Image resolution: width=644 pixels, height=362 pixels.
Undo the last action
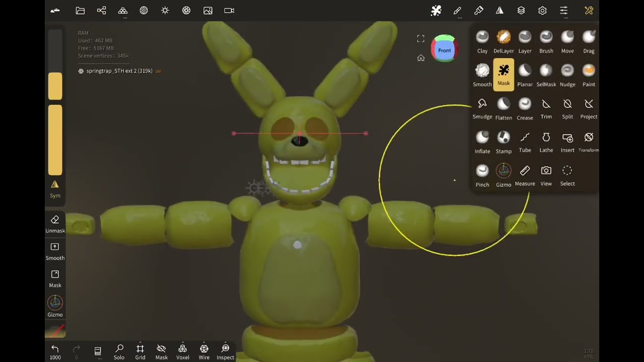tap(55, 352)
